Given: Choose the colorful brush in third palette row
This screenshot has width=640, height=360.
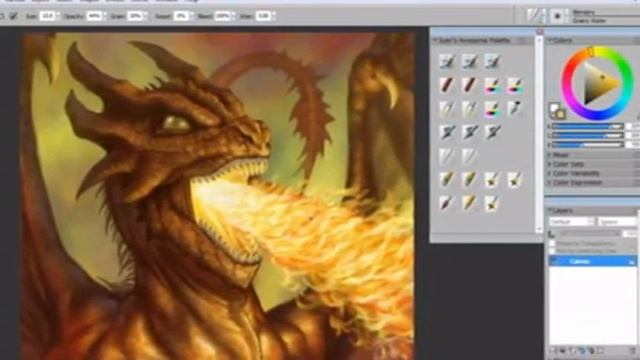Looking at the screenshot, I should (492, 109).
